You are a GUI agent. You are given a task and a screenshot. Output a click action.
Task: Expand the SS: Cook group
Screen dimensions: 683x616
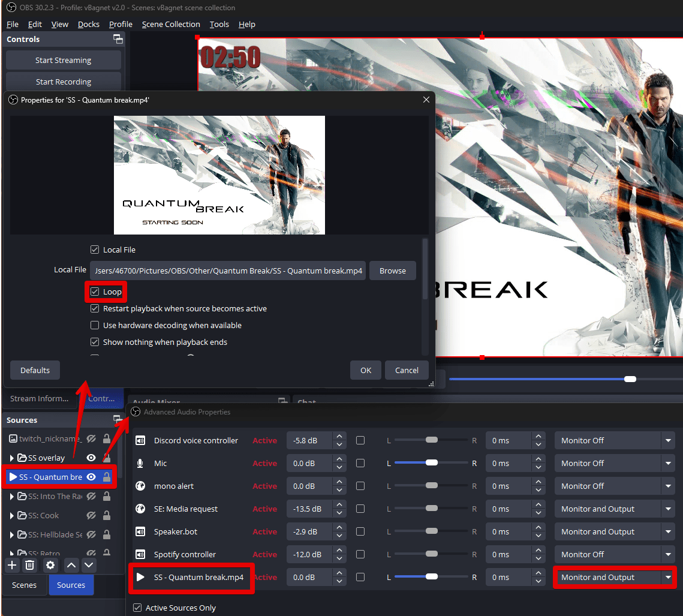click(12, 515)
